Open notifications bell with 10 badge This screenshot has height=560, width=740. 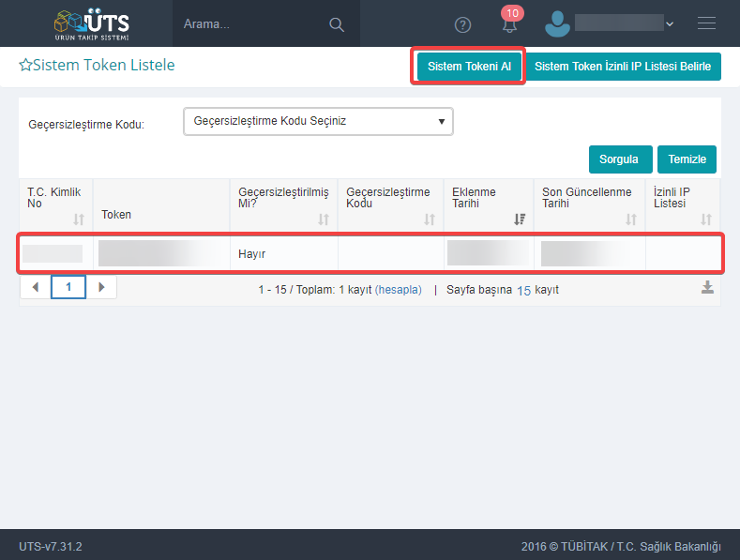click(510, 20)
